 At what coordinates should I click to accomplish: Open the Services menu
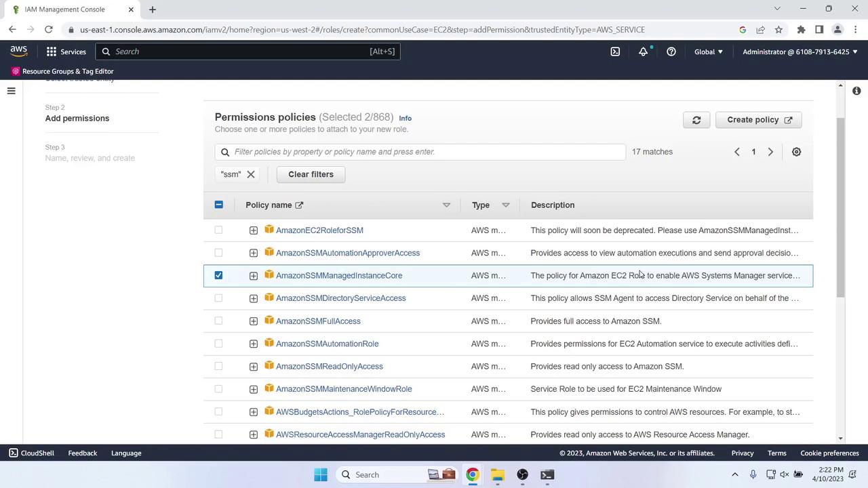pyautogui.click(x=66, y=52)
